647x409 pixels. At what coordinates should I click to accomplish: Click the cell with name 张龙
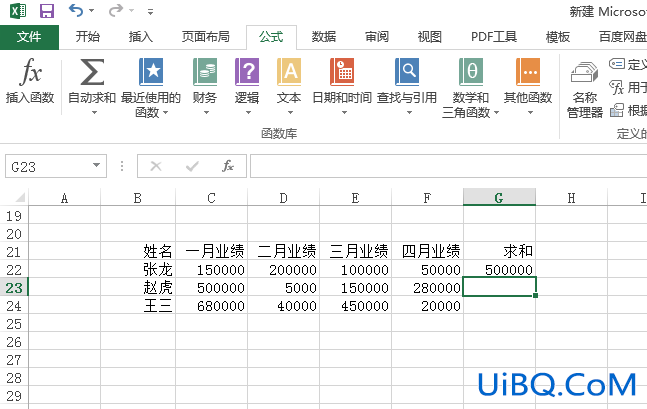click(138, 269)
